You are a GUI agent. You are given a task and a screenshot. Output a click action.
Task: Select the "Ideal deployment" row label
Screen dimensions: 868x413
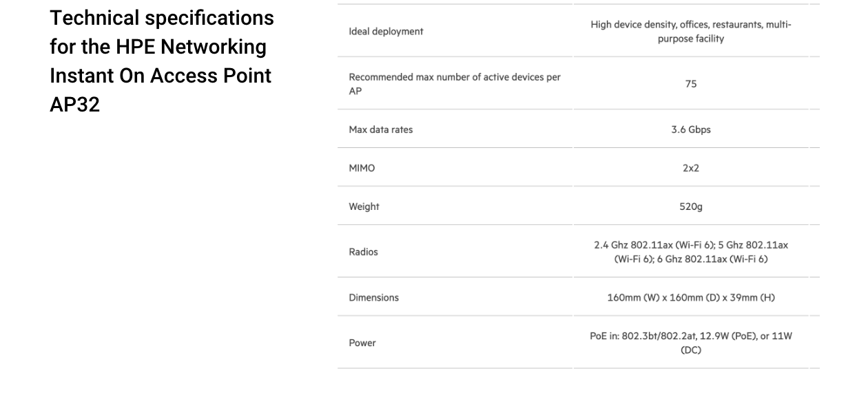point(386,32)
